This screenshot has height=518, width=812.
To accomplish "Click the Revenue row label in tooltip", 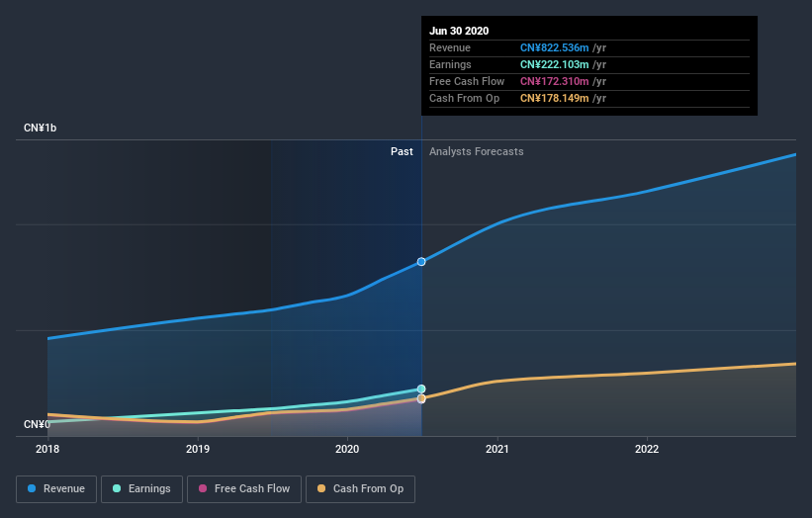I will (x=450, y=47).
